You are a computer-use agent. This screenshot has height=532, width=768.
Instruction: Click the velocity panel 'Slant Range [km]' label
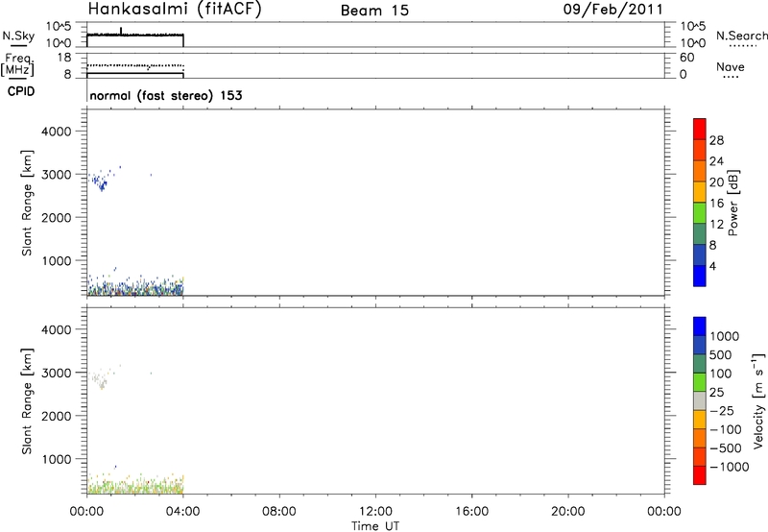[x=27, y=401]
